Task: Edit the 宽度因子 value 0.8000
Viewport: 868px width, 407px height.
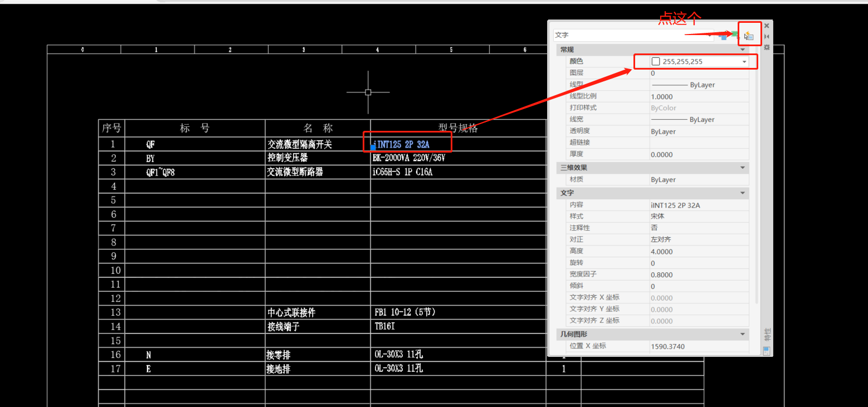Action: coord(699,274)
